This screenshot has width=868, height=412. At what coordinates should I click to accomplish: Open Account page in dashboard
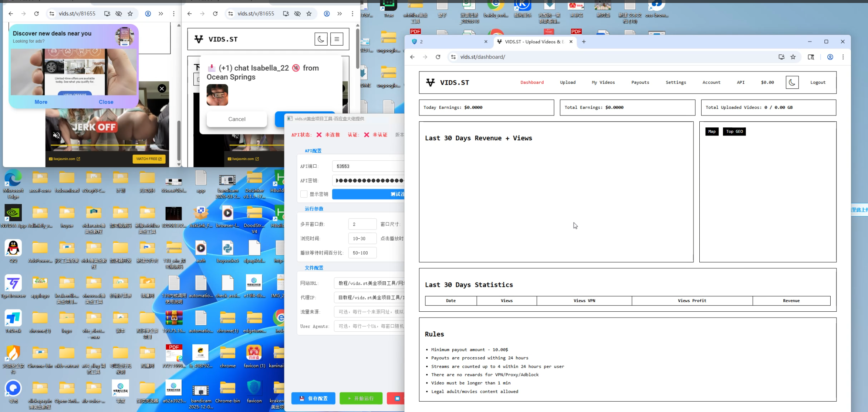click(x=711, y=82)
